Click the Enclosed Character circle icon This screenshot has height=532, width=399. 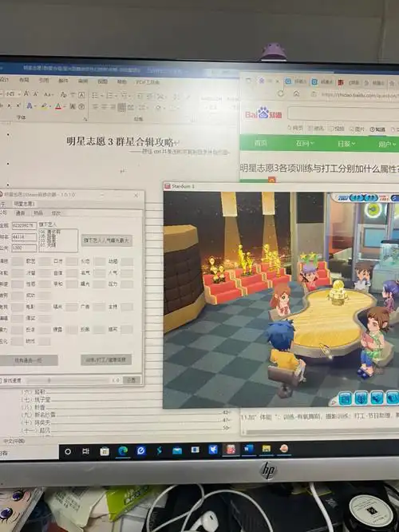pyautogui.click(x=81, y=106)
